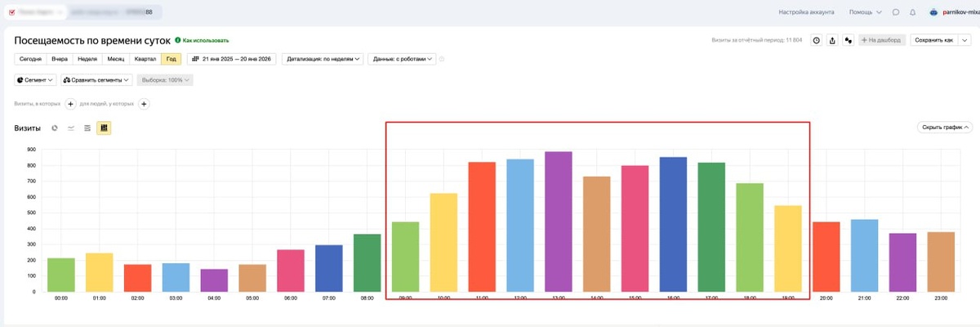Click the 'Сохранить как' button
Viewport: 980px width, 327px height.
[x=933, y=40]
